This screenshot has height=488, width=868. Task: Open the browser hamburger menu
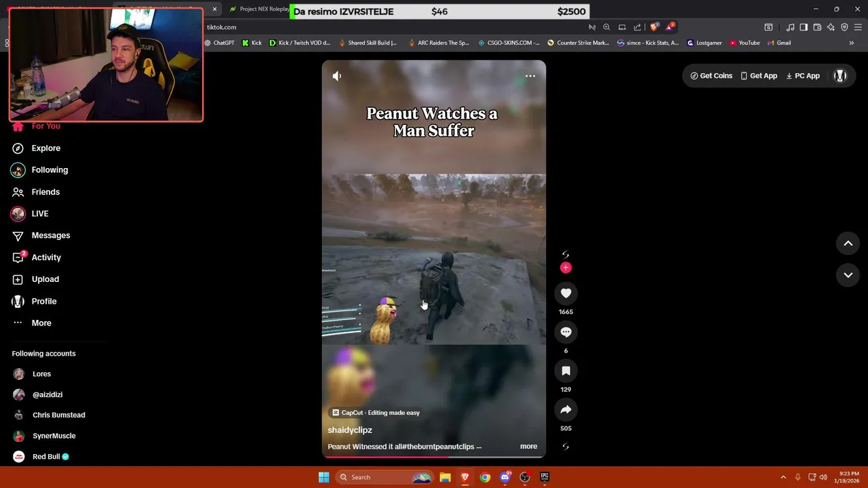[859, 27]
